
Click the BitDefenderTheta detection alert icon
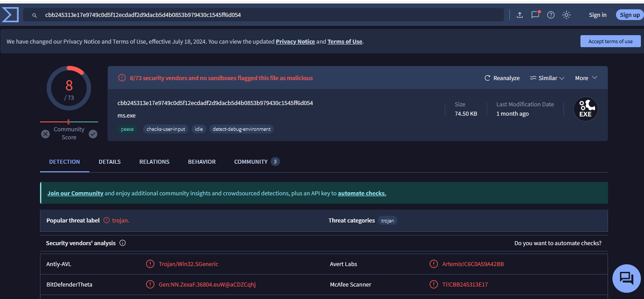point(150,284)
